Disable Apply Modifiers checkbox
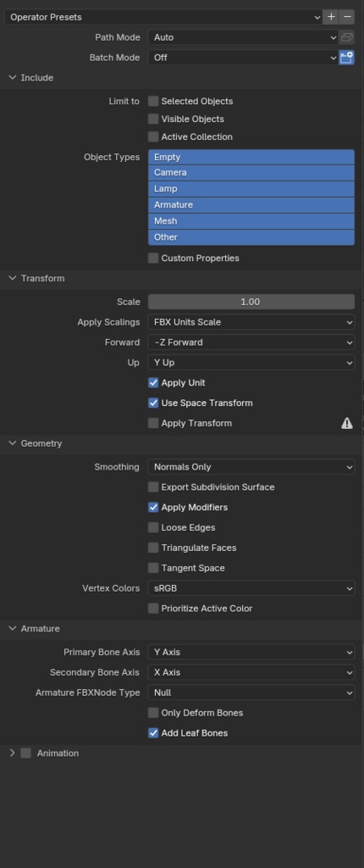364x868 pixels. 153,508
